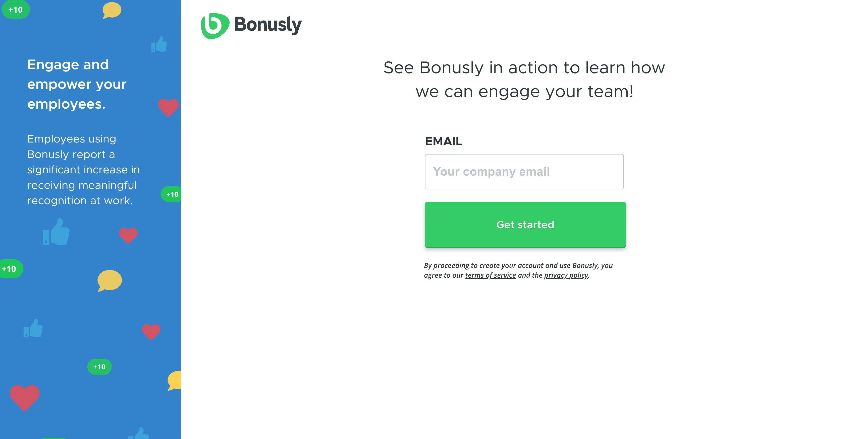Click the yellow speech bubble below the large thumbs-up
Viewport: 868px width, 439px height.
[110, 280]
